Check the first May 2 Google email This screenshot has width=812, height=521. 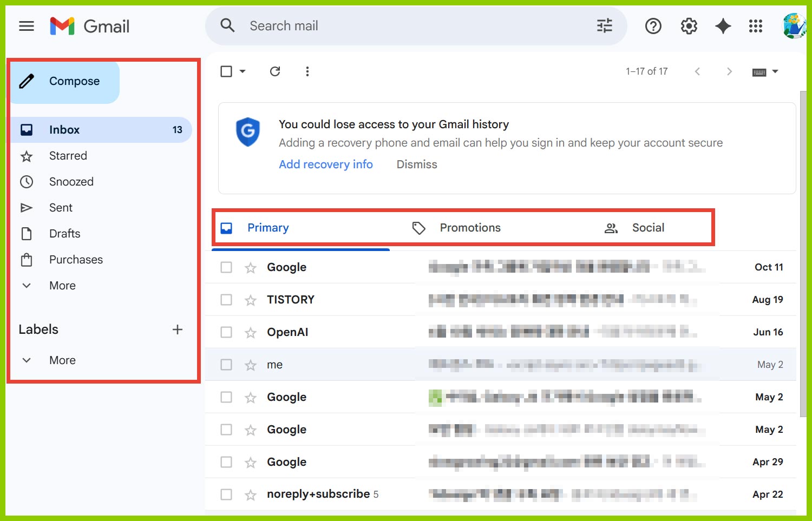click(226, 397)
